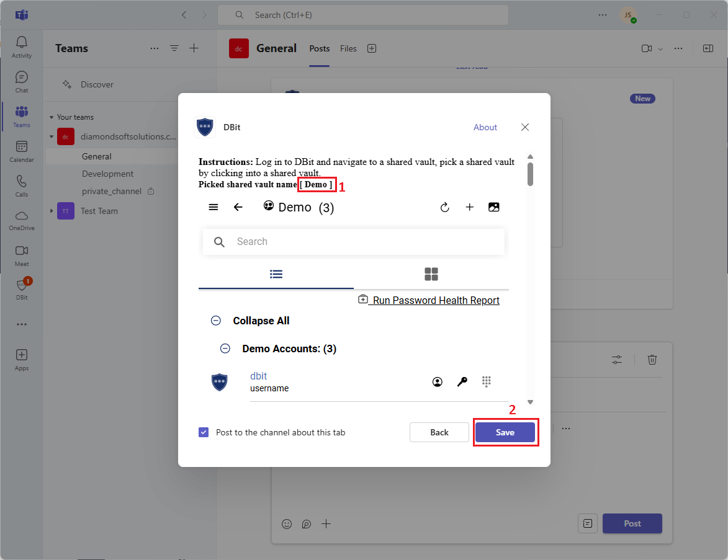Open the Development channel
This screenshot has height=560, width=728.
click(x=107, y=174)
